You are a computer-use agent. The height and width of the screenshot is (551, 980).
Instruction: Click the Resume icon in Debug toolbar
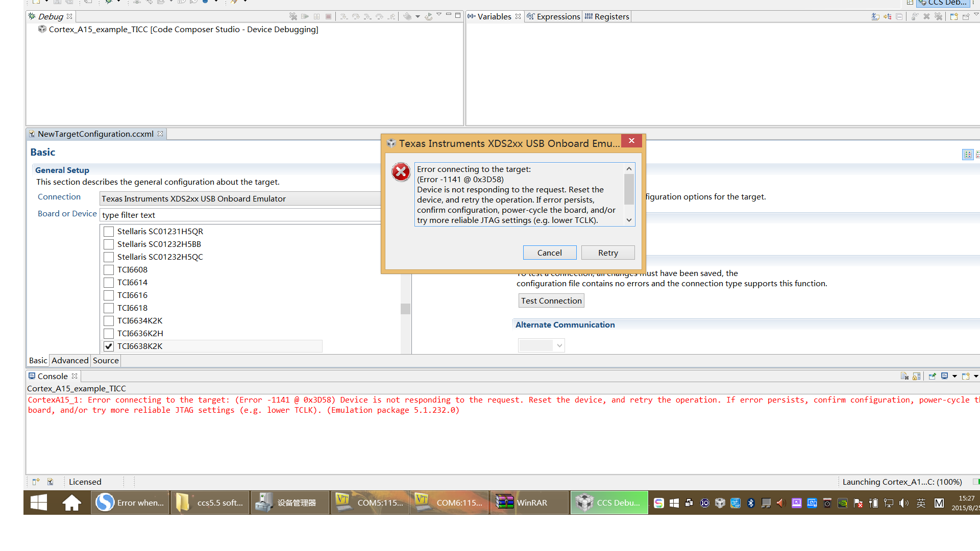click(305, 16)
